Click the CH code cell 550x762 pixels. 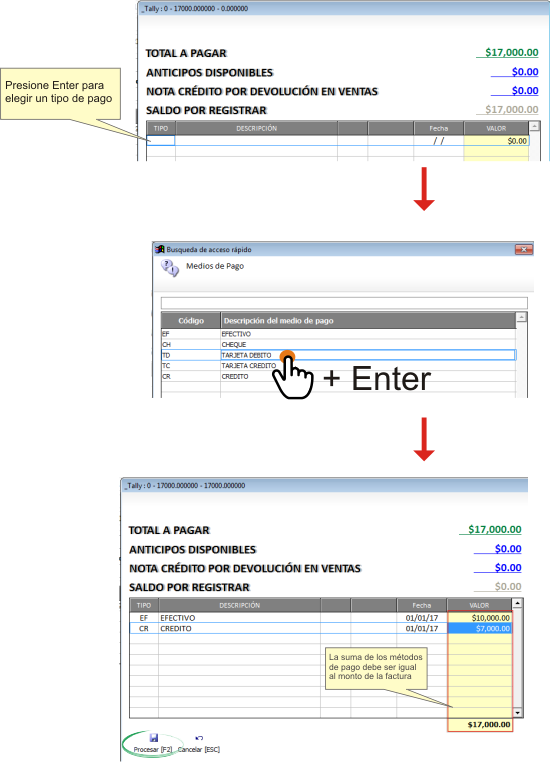click(x=191, y=345)
